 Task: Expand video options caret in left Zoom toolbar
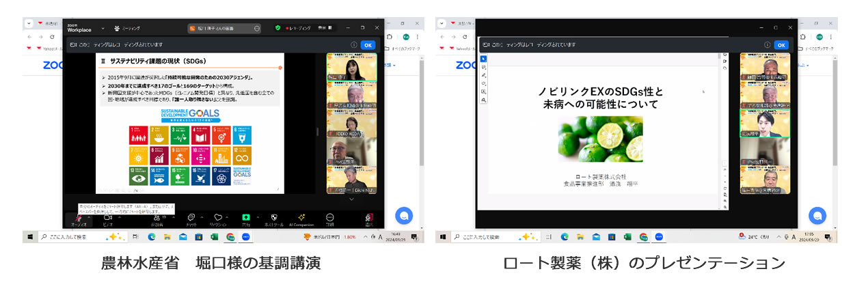point(120,217)
